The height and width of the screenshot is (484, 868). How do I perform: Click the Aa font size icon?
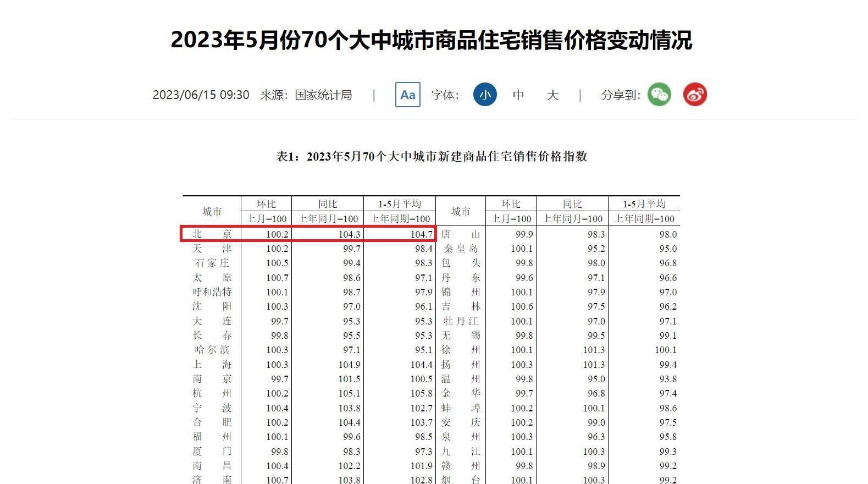tap(408, 95)
